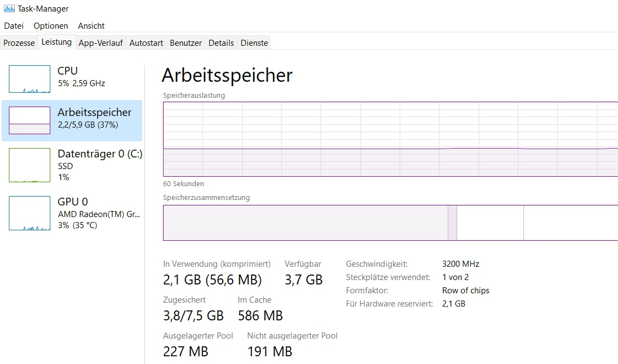Open the Dienste tab
The width and height of the screenshot is (618, 364).
coord(254,43)
